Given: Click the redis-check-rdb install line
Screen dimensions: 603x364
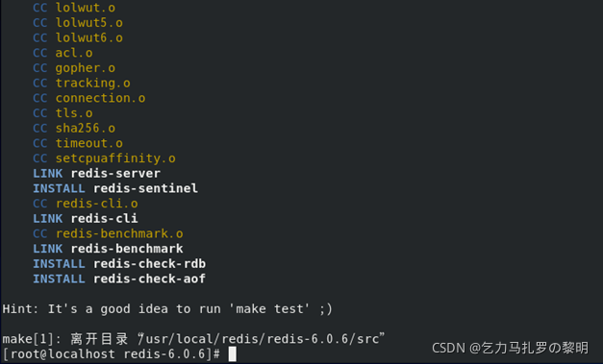Looking at the screenshot, I should tap(119, 264).
